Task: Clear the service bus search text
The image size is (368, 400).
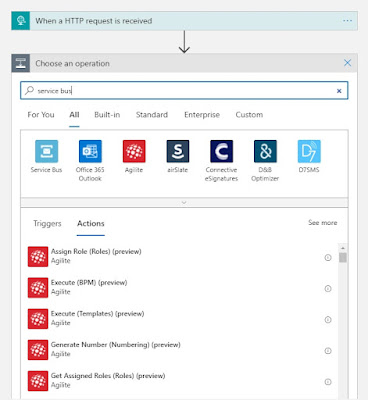Action: coord(339,91)
